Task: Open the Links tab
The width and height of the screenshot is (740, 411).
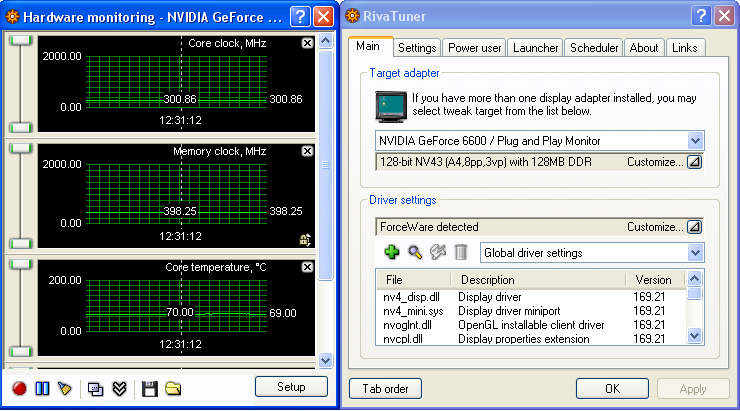Action: [x=685, y=48]
